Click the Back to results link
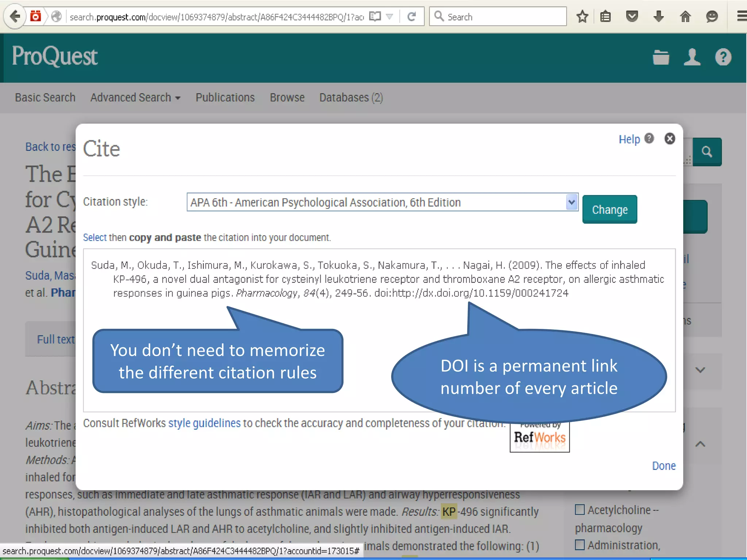Image resolution: width=747 pixels, height=560 pixels. (50, 147)
